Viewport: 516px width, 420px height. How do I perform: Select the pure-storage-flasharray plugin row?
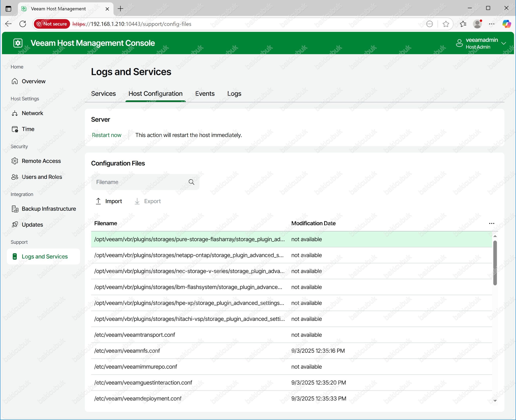click(291, 239)
